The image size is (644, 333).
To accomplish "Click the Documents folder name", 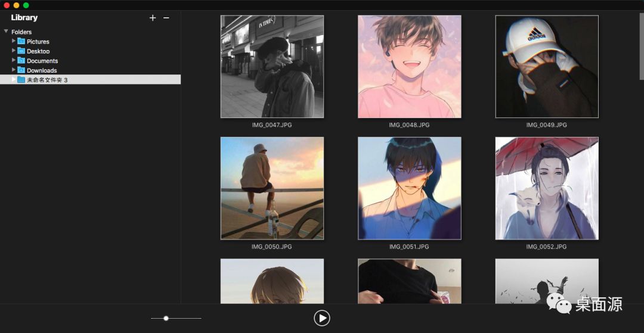I will (42, 61).
